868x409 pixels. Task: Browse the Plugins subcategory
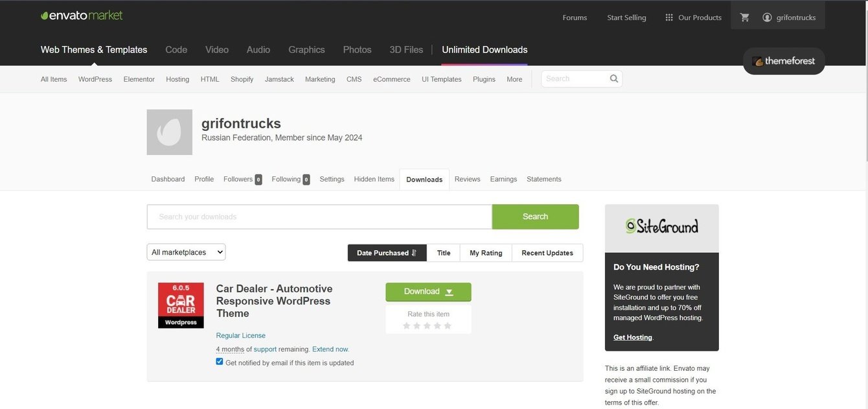tap(484, 79)
